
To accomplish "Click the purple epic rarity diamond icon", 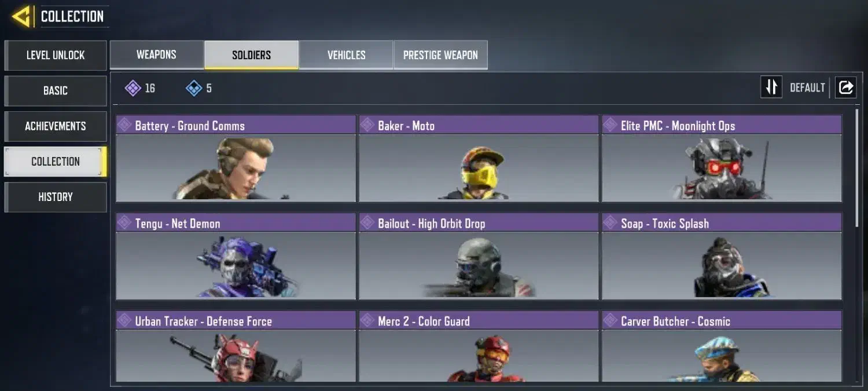I will [x=133, y=88].
